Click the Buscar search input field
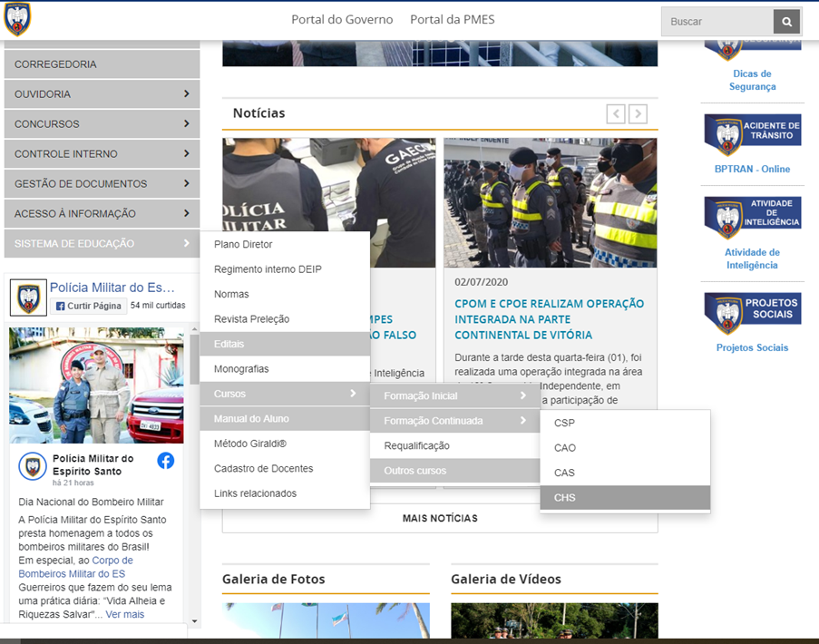Image resolution: width=819 pixels, height=644 pixels. point(717,22)
